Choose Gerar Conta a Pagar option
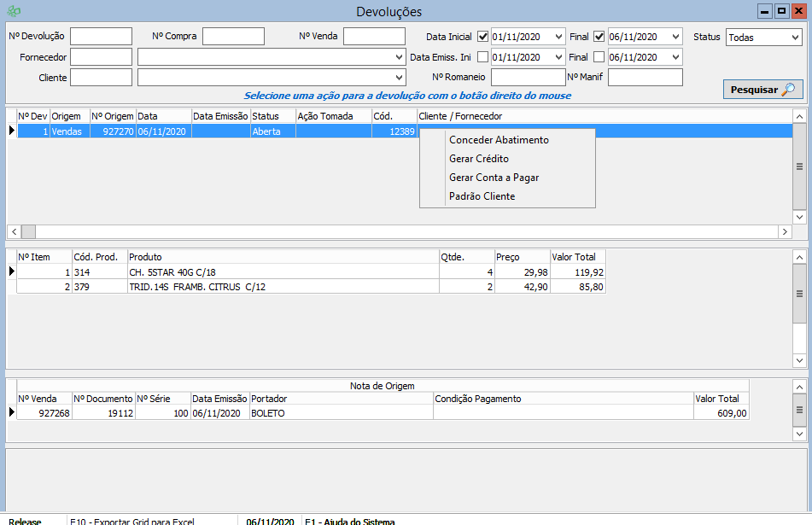The image size is (812, 525). coord(494,178)
